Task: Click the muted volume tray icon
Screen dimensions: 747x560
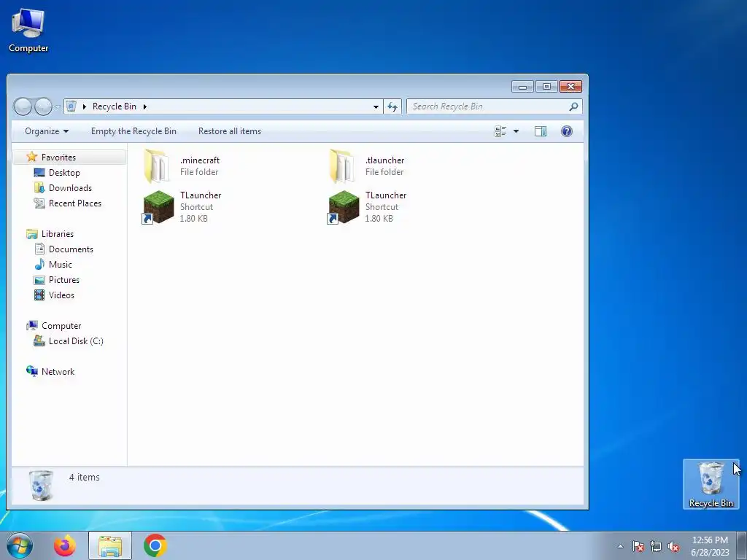Action: click(x=673, y=546)
